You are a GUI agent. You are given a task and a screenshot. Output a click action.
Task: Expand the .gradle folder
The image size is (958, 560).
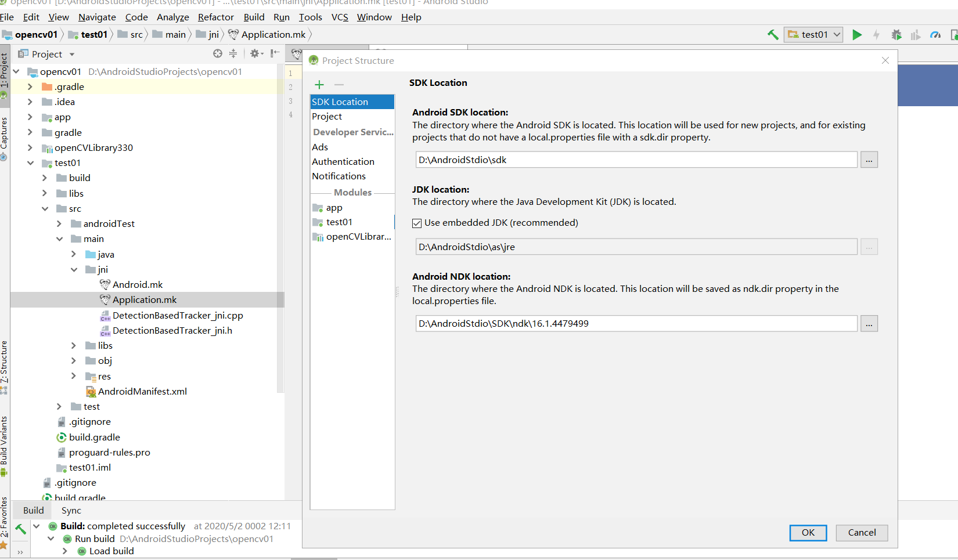click(30, 86)
